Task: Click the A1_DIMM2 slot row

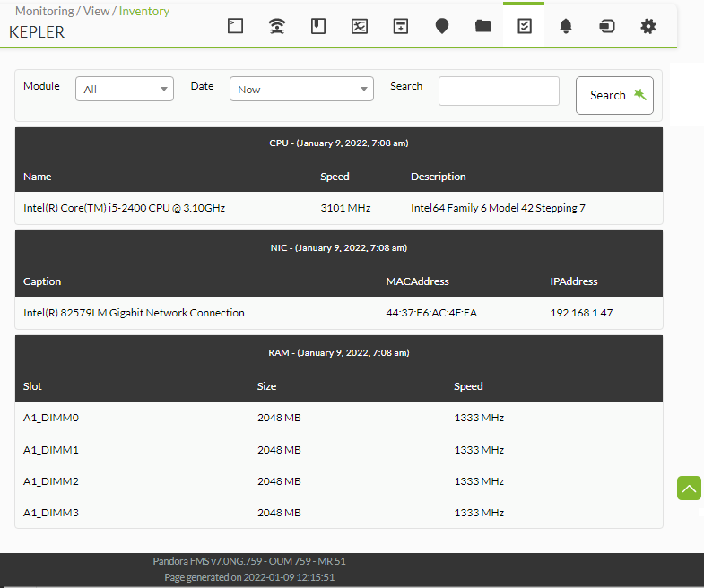Action: [339, 481]
